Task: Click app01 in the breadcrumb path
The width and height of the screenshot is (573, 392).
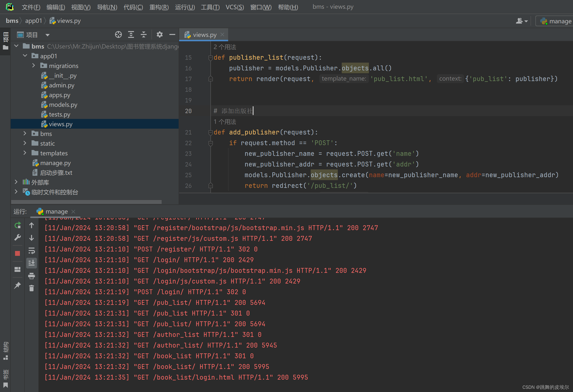Action: (33, 21)
